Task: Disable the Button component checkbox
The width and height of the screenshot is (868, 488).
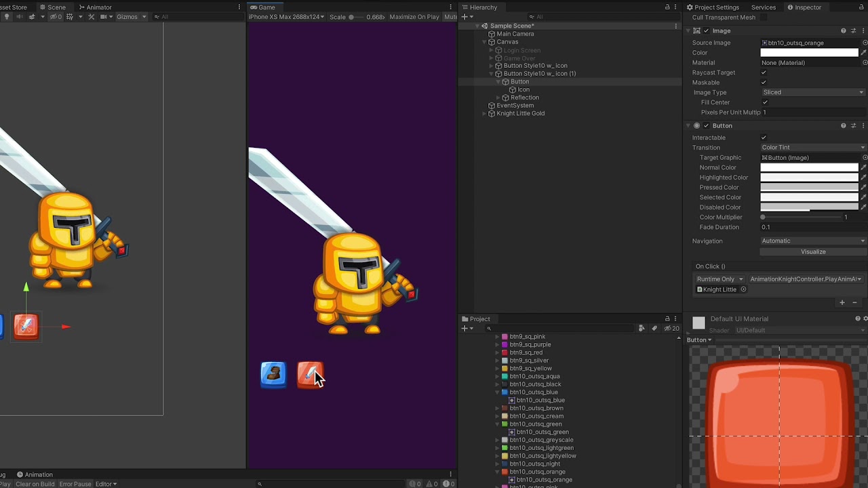Action: [706, 125]
